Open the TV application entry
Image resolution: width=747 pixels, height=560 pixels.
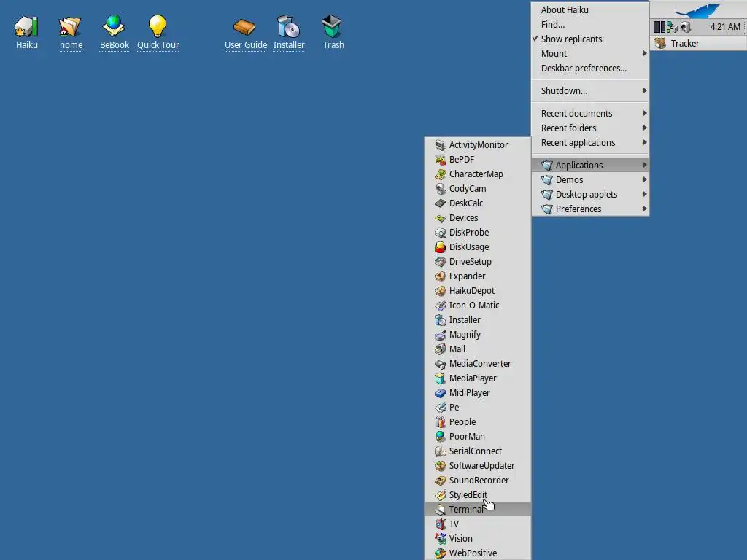(x=478, y=524)
